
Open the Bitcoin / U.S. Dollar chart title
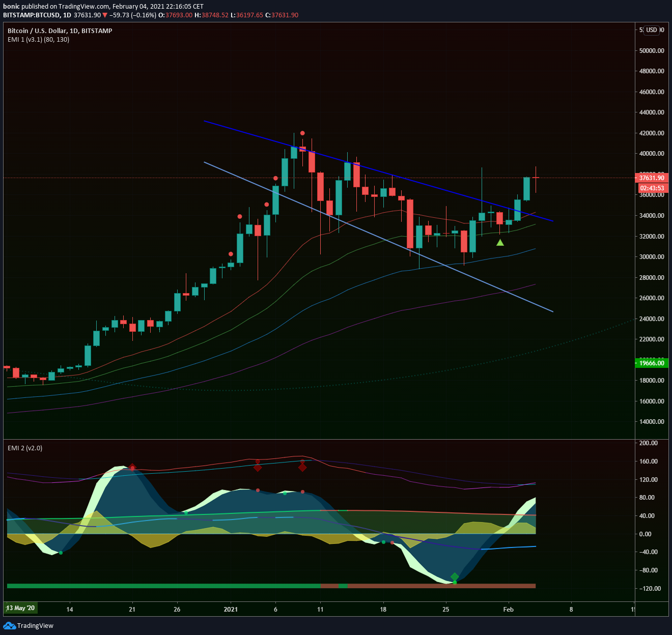click(60, 31)
